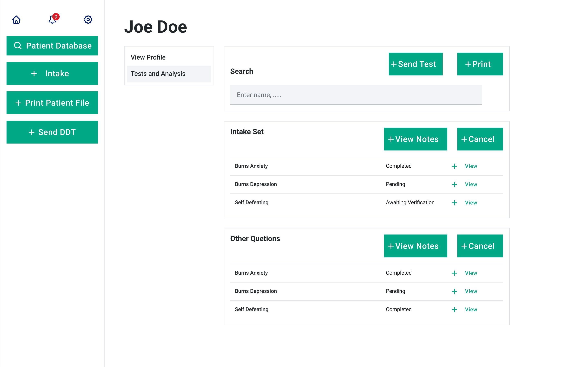This screenshot has width=588, height=367.
Task: Click the Print button in Search panel
Action: click(480, 64)
